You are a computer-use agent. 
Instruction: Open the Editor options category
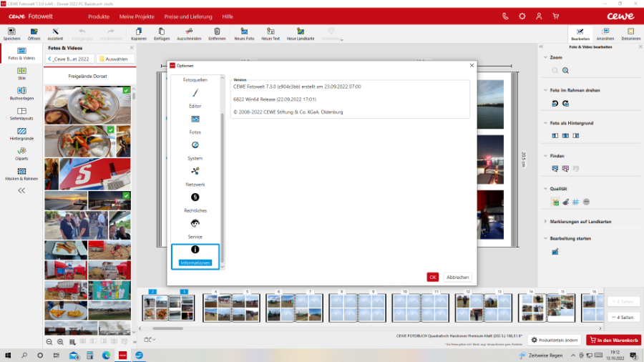[195, 97]
